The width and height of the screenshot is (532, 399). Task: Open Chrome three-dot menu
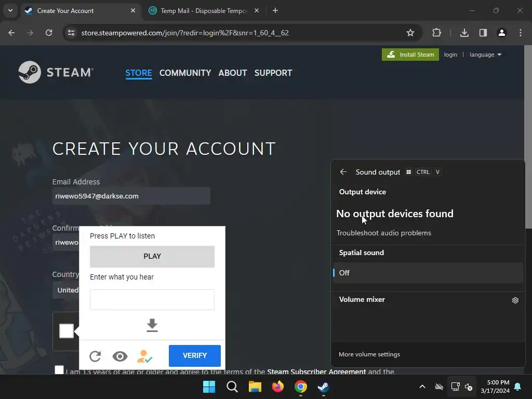coord(521,33)
